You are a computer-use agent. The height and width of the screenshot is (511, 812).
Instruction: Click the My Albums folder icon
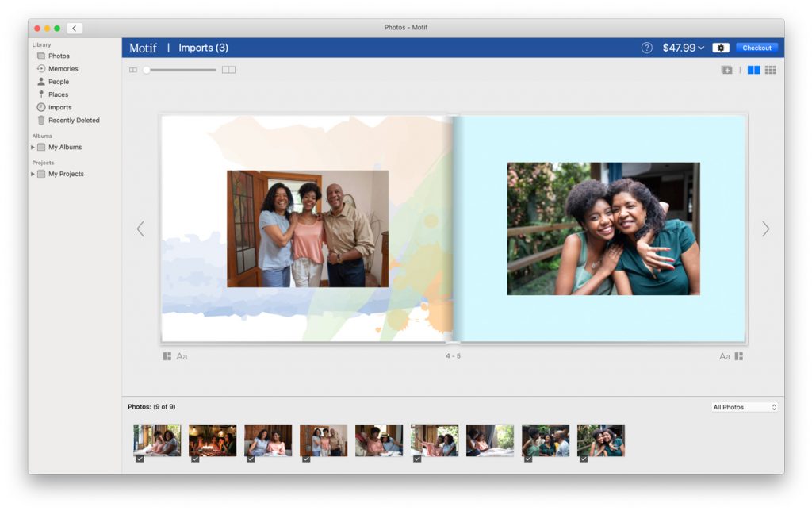(x=41, y=147)
